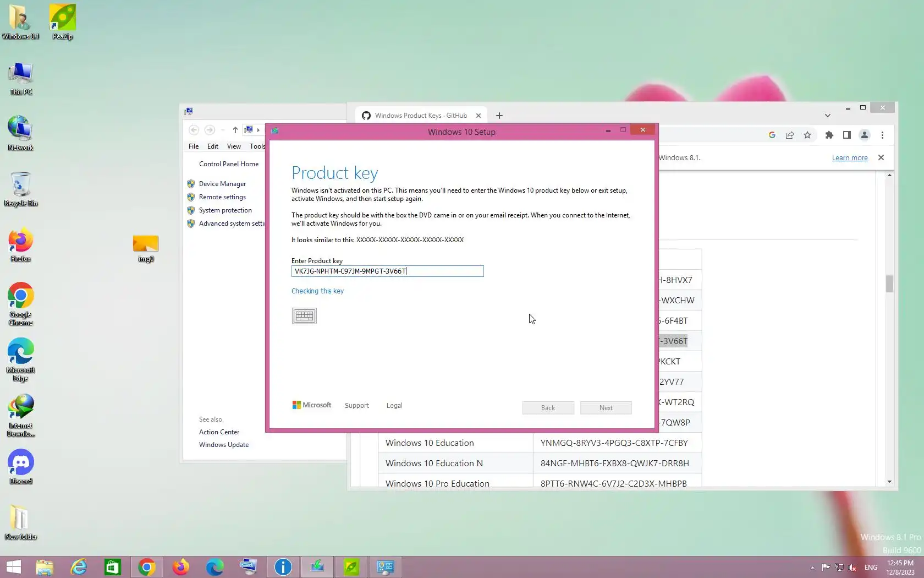
Task: Open Remote settings
Action: pyautogui.click(x=222, y=197)
